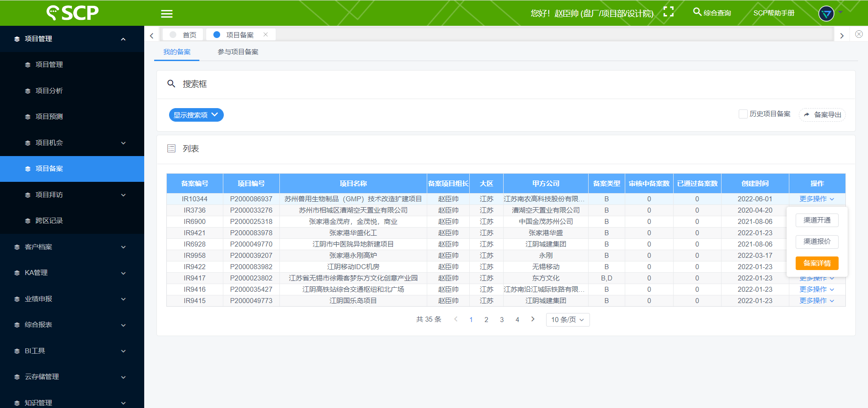868x408 pixels.
Task: Open 跨区记录 in sidebar
Action: (x=72, y=221)
